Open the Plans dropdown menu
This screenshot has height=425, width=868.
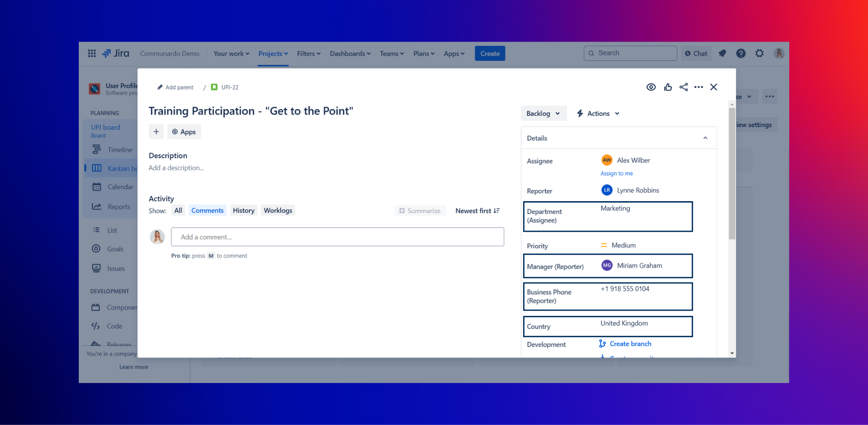pos(424,53)
